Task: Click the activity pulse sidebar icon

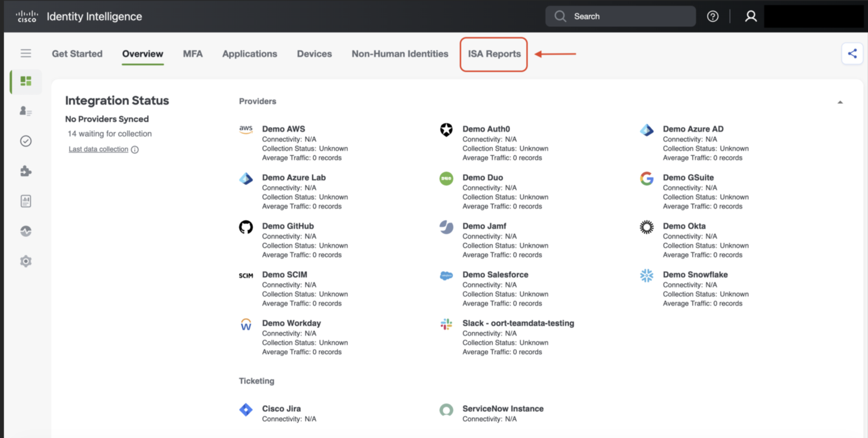Action: pyautogui.click(x=26, y=231)
